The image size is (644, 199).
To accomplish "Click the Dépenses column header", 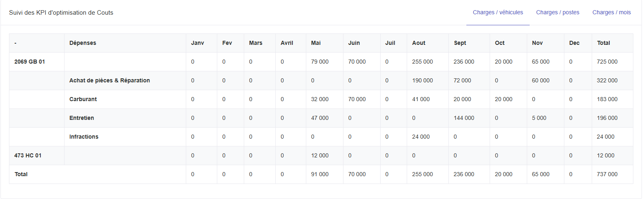I will tap(83, 43).
